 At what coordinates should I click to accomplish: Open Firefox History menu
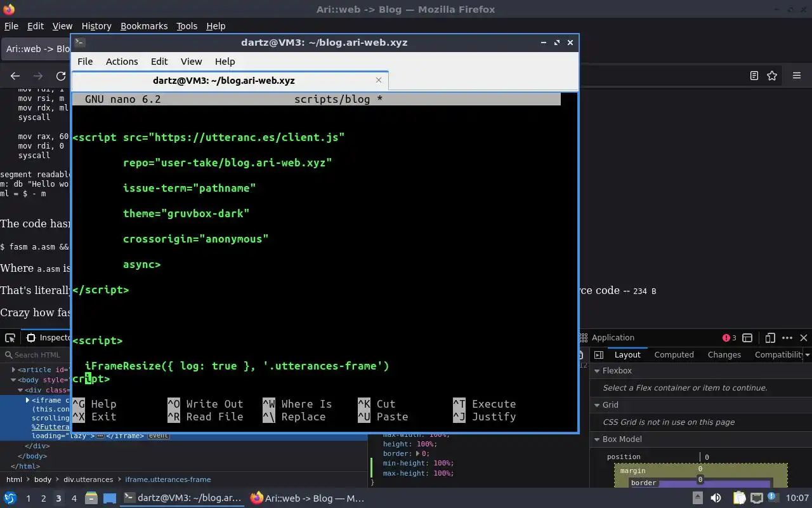[96, 26]
